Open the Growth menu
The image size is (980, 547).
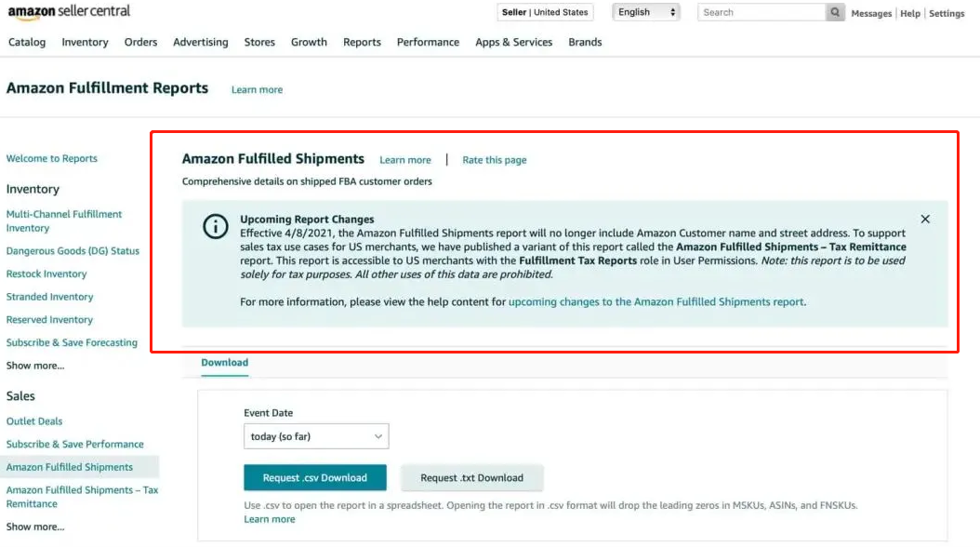pos(309,42)
